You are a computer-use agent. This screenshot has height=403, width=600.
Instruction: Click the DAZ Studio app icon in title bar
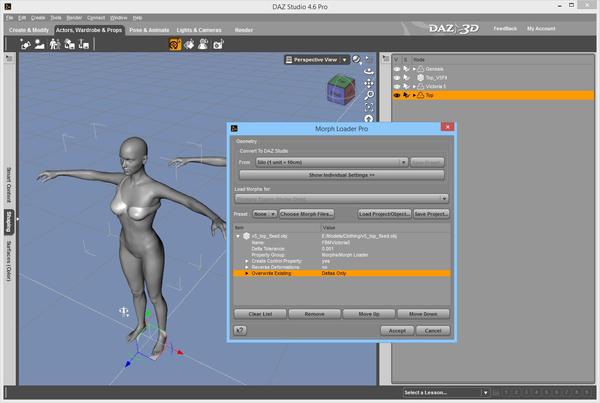(8, 7)
